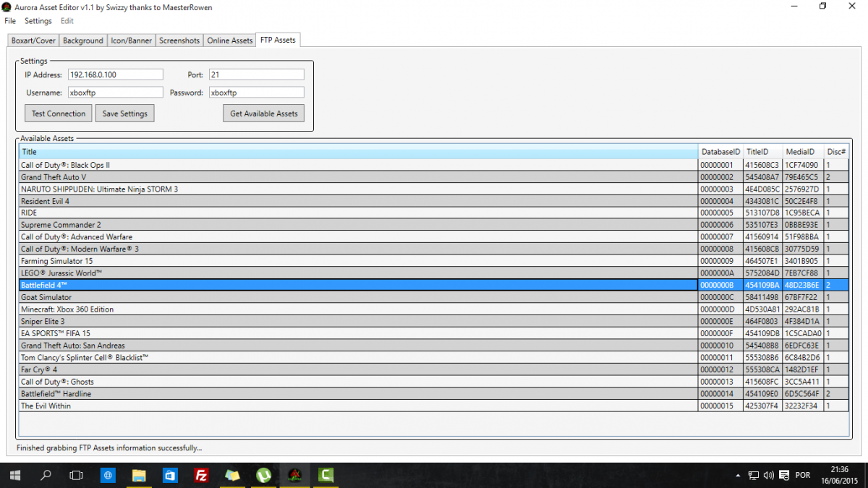Click the Password input field

[256, 93]
